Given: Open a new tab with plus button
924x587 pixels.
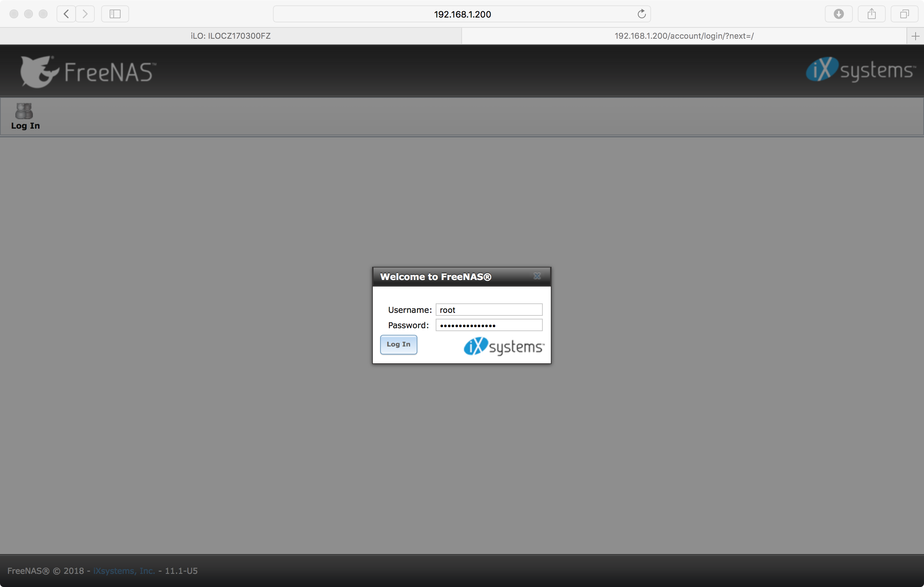Looking at the screenshot, I should pos(915,36).
